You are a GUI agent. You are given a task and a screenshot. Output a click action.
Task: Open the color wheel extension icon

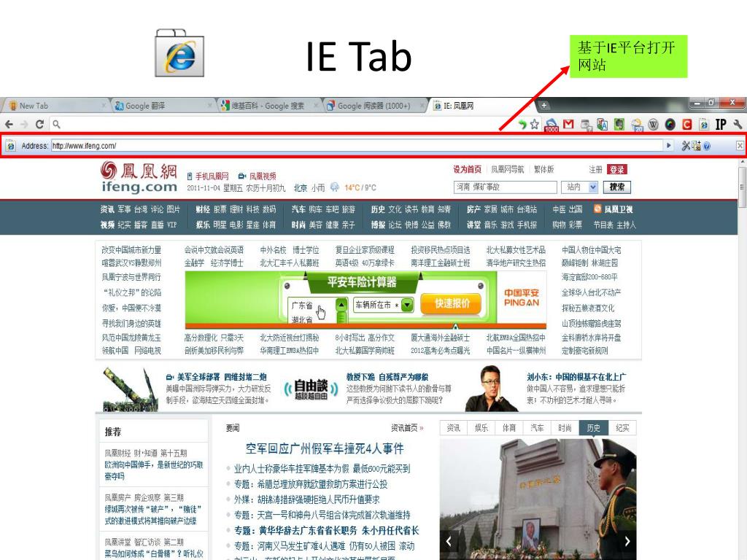coord(670,125)
